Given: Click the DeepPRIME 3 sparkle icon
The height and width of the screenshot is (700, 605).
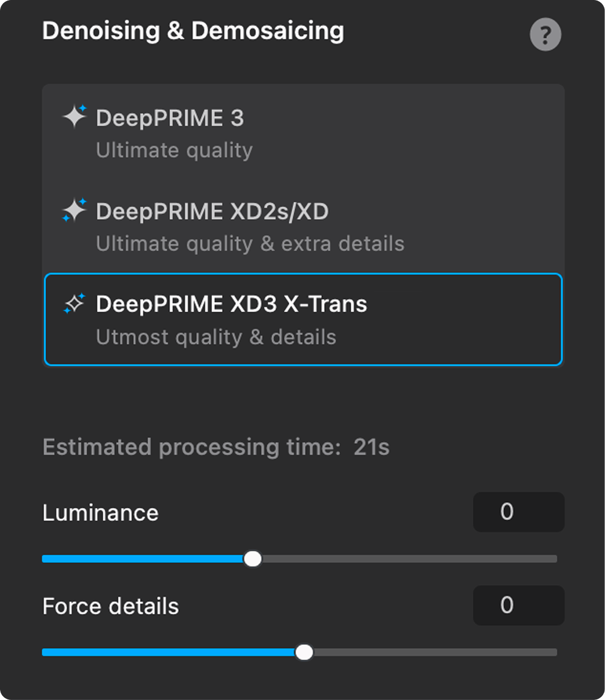Looking at the screenshot, I should tap(74, 117).
